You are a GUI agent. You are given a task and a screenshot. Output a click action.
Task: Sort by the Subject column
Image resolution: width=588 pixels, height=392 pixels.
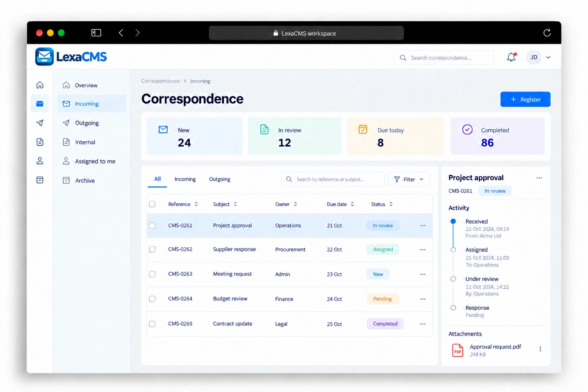(x=225, y=204)
